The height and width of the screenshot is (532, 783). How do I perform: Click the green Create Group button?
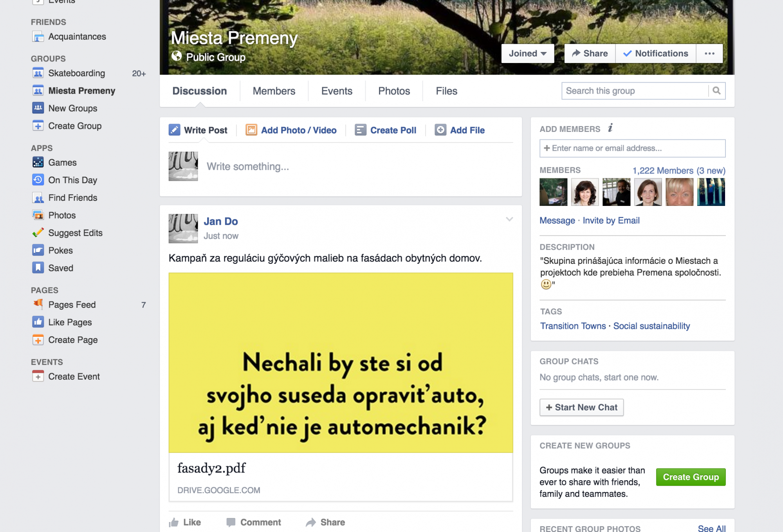click(x=691, y=477)
